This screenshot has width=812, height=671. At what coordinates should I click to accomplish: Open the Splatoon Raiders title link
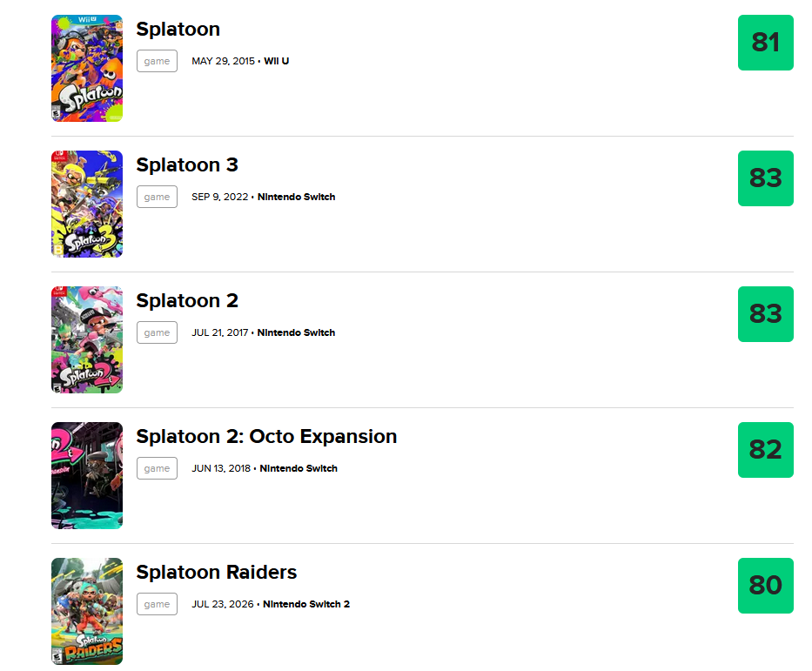click(x=217, y=572)
